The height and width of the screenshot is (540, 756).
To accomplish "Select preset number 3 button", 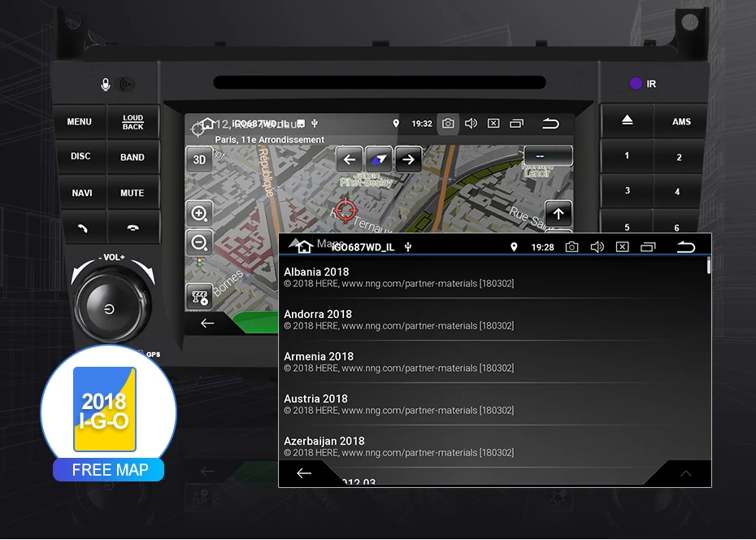I will click(628, 191).
